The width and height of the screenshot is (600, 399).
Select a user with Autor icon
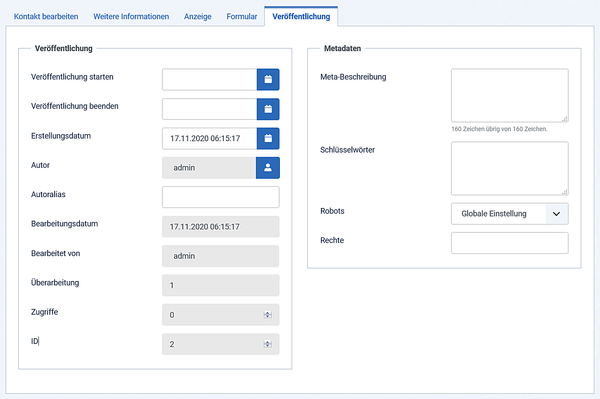tap(268, 168)
